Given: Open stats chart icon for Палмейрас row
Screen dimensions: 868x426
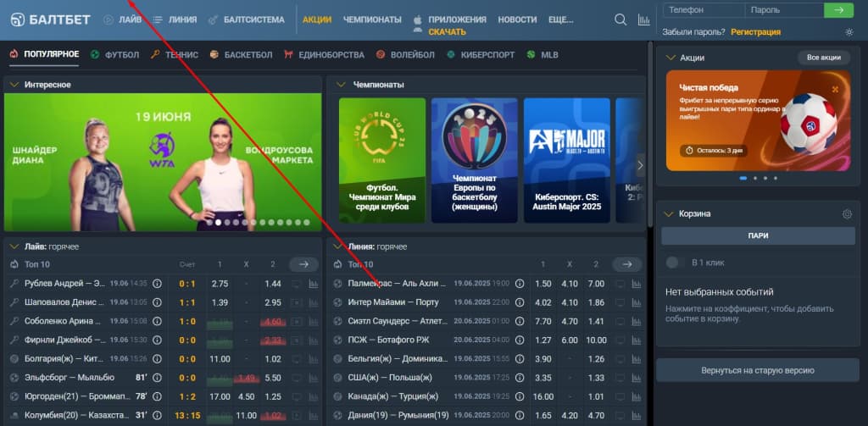Looking at the screenshot, I should coord(637,284).
